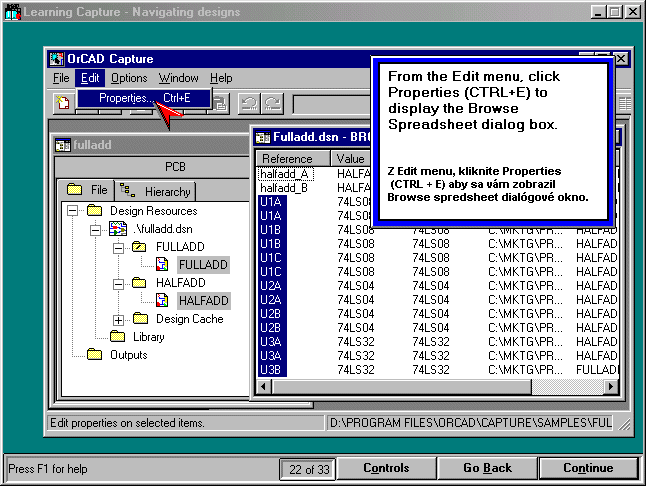646x486 pixels.
Task: Select the HALFADD schematic page icon
Action: coord(162,301)
